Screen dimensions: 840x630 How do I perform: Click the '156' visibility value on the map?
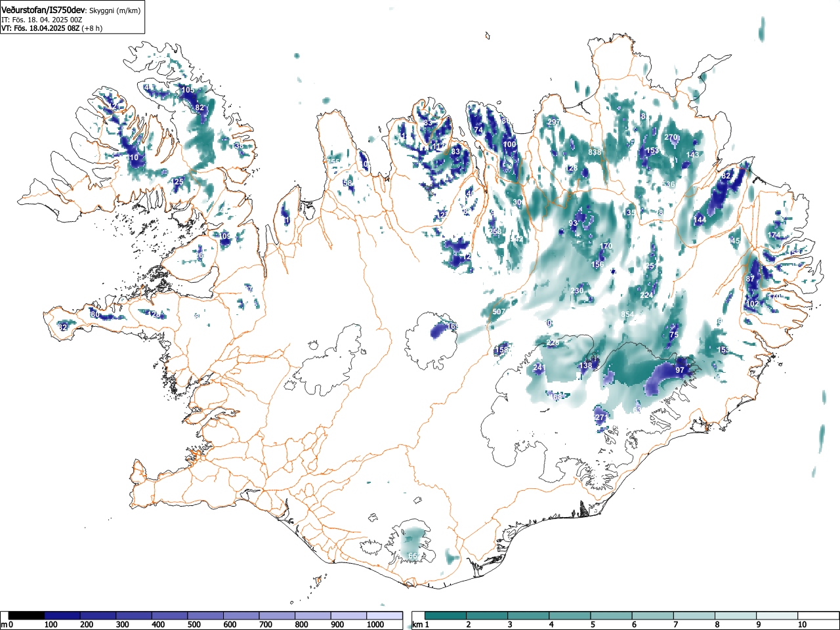point(598,264)
